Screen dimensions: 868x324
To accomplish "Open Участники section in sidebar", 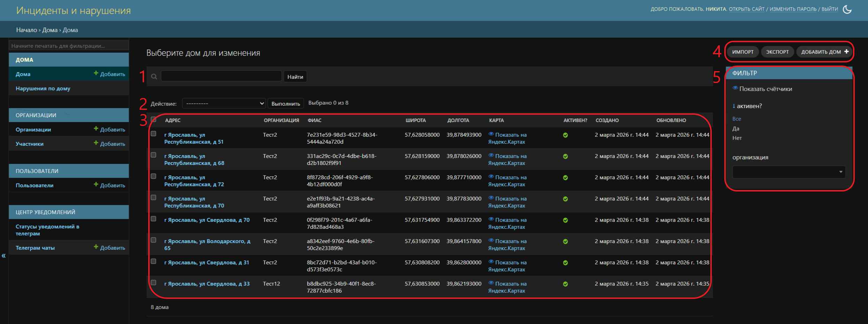I will pos(30,144).
